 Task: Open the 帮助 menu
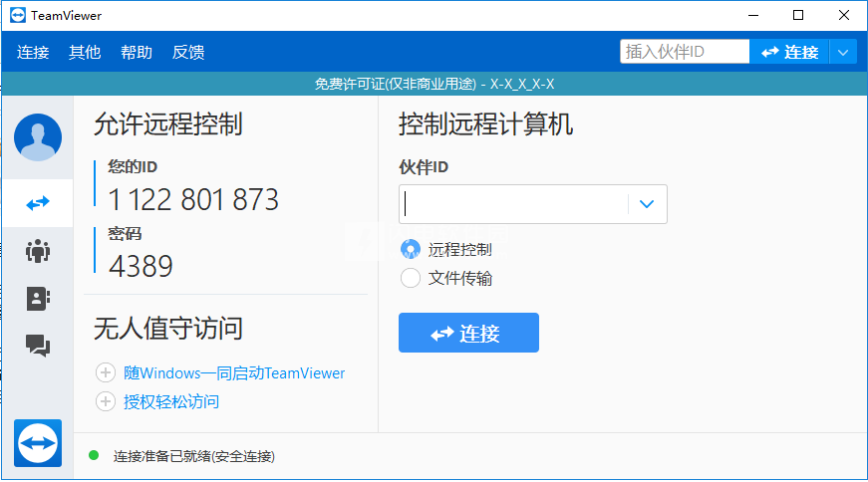(x=137, y=52)
